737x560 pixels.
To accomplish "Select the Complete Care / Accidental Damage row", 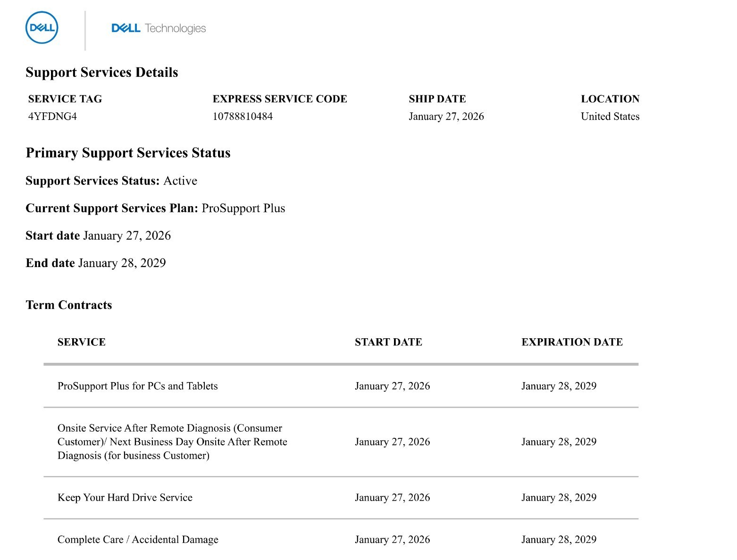I will click(341, 539).
